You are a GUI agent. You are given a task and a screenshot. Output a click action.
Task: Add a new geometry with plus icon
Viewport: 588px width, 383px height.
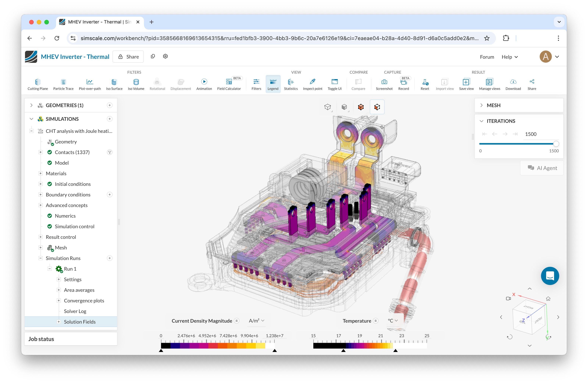[110, 105]
